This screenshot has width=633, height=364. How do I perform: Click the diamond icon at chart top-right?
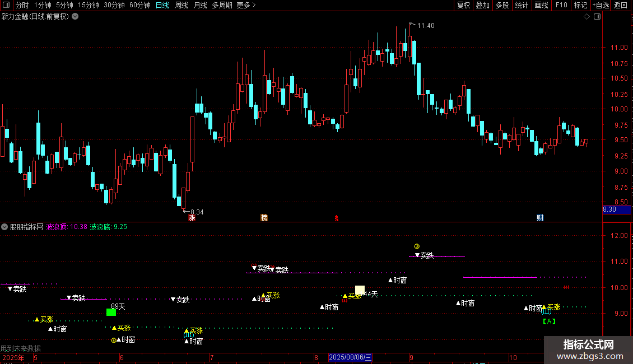point(587,17)
